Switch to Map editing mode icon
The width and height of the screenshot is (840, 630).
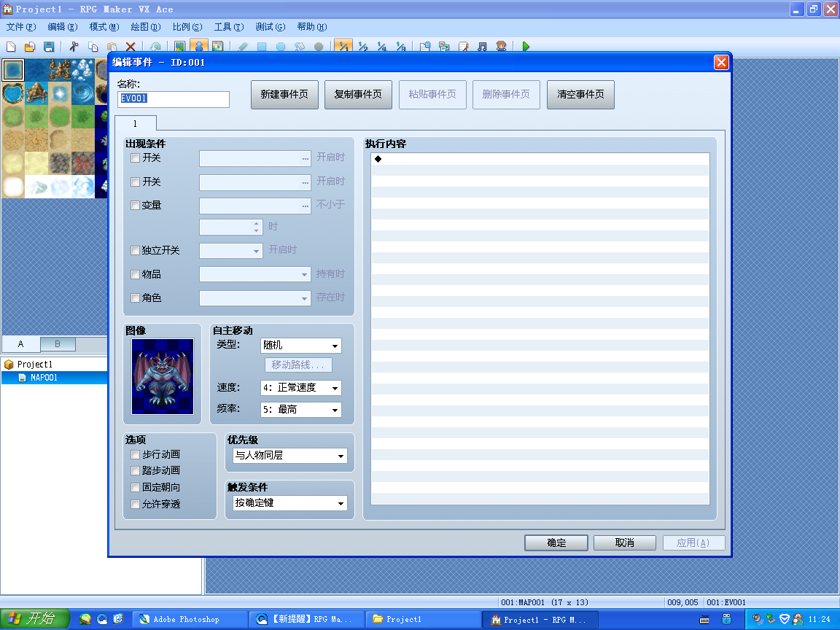coord(179,47)
